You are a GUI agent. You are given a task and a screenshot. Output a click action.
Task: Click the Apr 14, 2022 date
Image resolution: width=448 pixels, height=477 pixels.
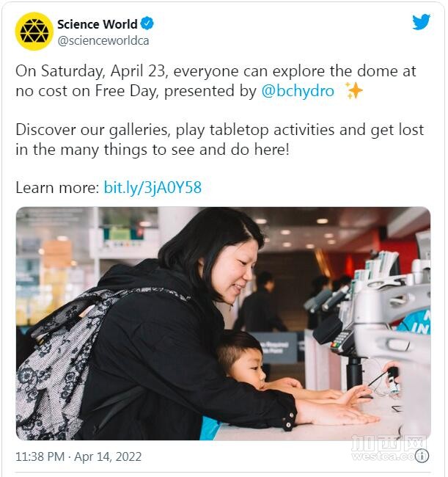click(108, 457)
